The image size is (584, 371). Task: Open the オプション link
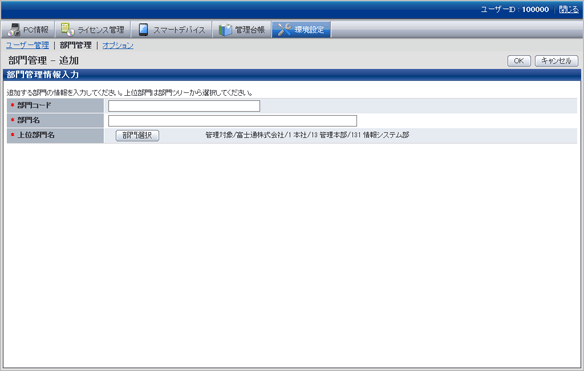pyautogui.click(x=118, y=45)
